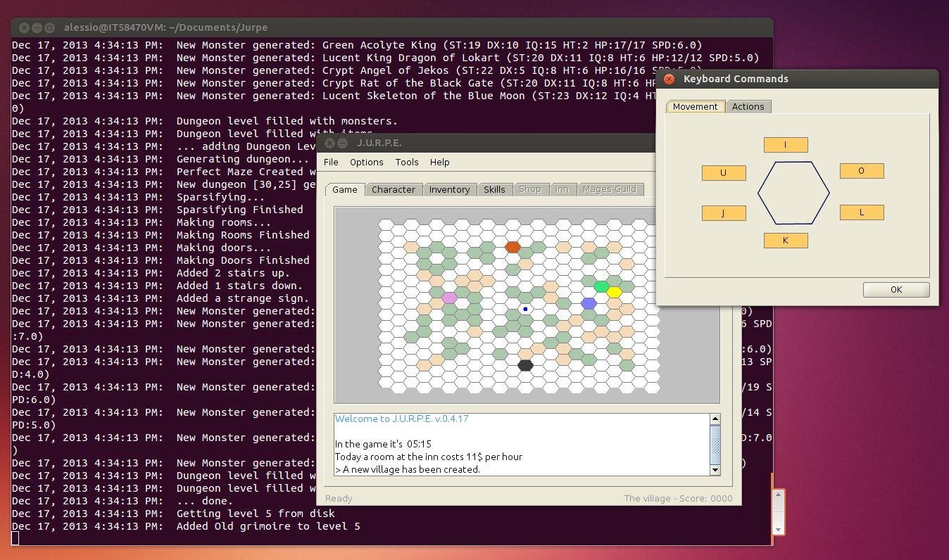Click the 'In the game it's 05:15' line
The width and height of the screenshot is (949, 560).
[x=383, y=444]
